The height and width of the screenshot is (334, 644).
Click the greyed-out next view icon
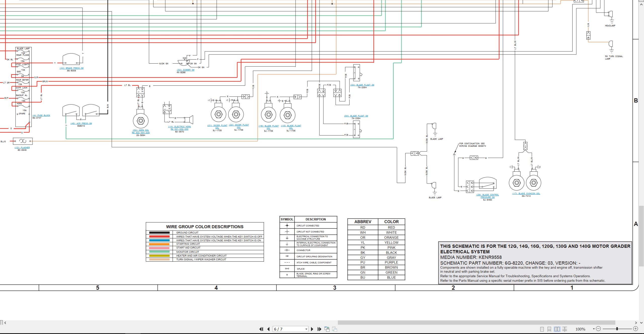(x=335, y=329)
